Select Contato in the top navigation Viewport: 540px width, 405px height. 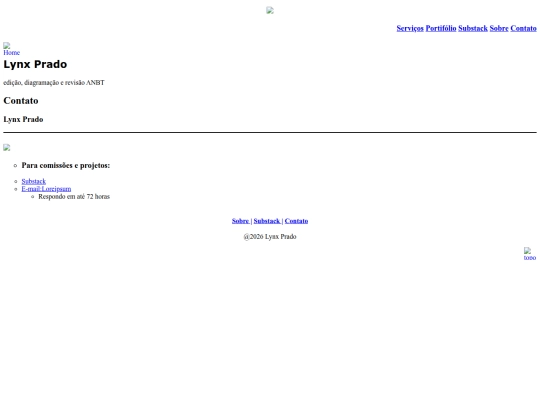pos(523,28)
